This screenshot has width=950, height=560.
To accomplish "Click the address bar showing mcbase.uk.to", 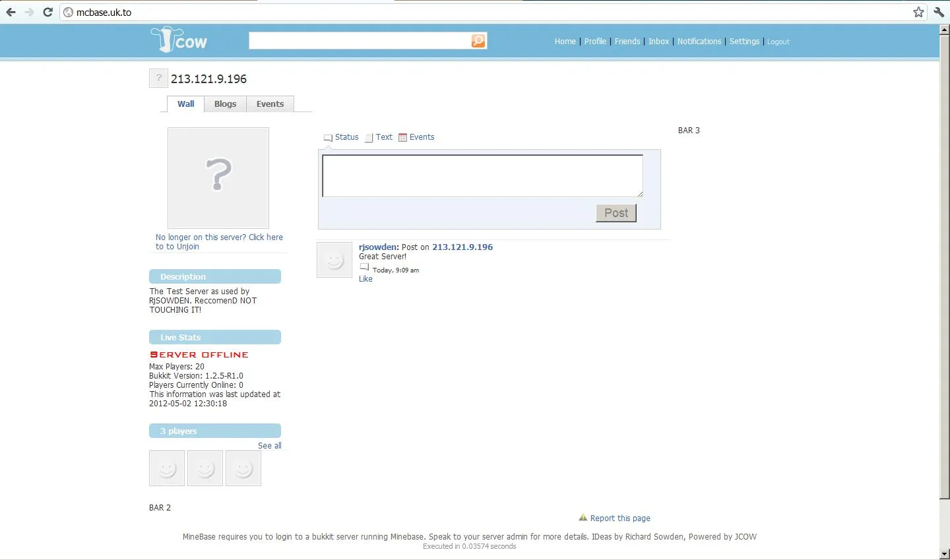I will (x=488, y=12).
